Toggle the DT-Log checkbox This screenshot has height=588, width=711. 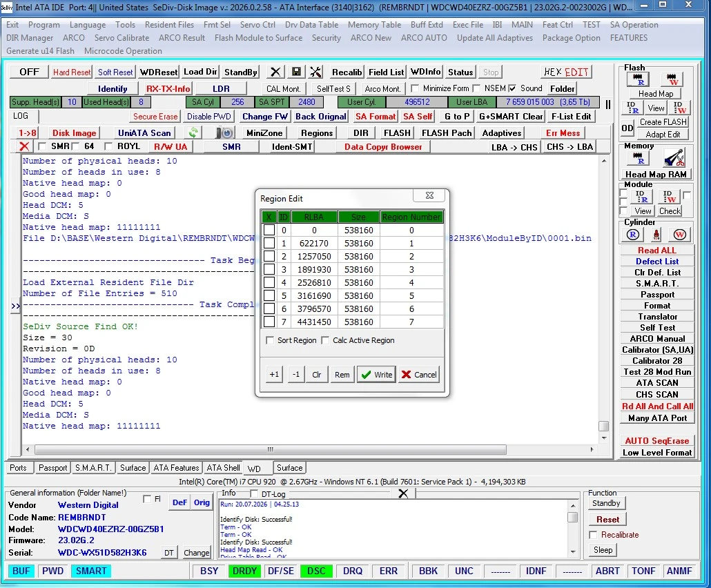click(x=254, y=493)
